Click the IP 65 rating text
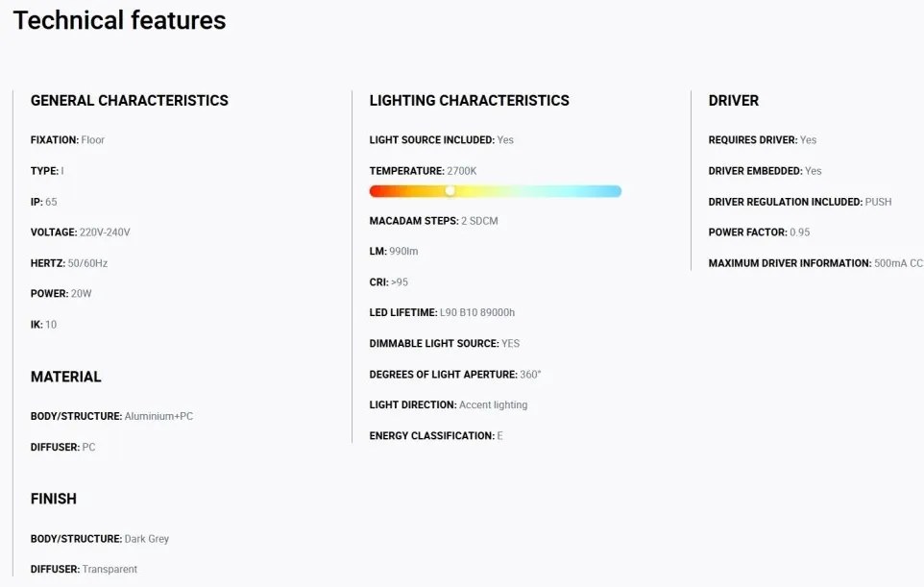Viewport: 924px width, 587px height. pos(43,202)
